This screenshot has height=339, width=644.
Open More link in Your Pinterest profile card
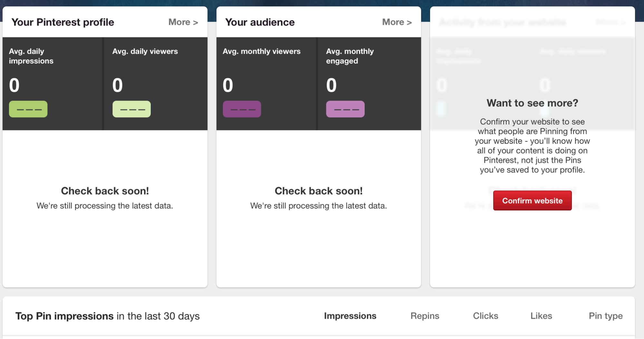183,22
